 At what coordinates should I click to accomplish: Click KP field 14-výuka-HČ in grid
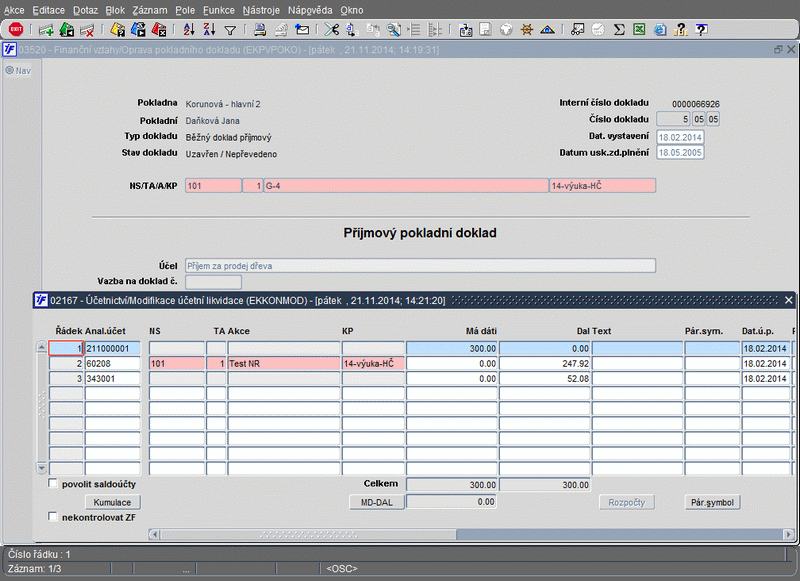373,364
